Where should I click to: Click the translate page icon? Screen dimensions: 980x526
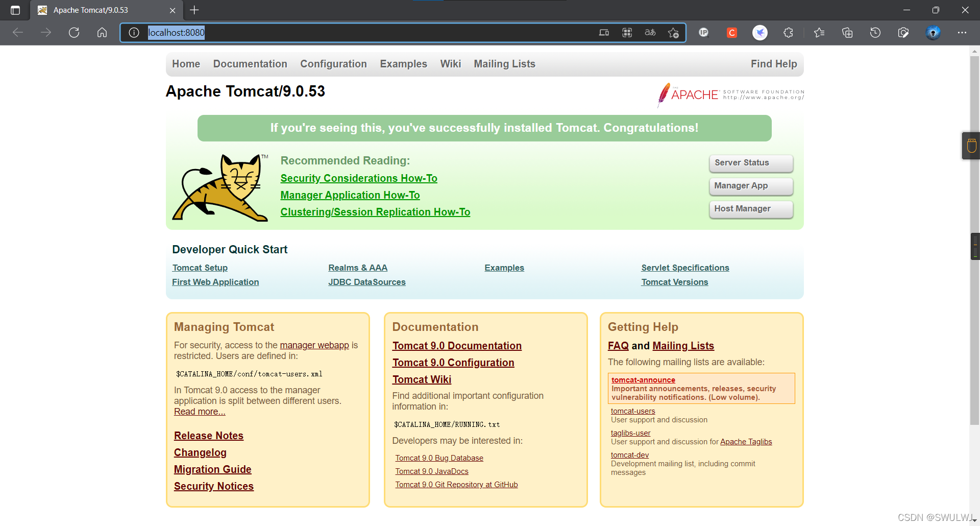point(650,33)
